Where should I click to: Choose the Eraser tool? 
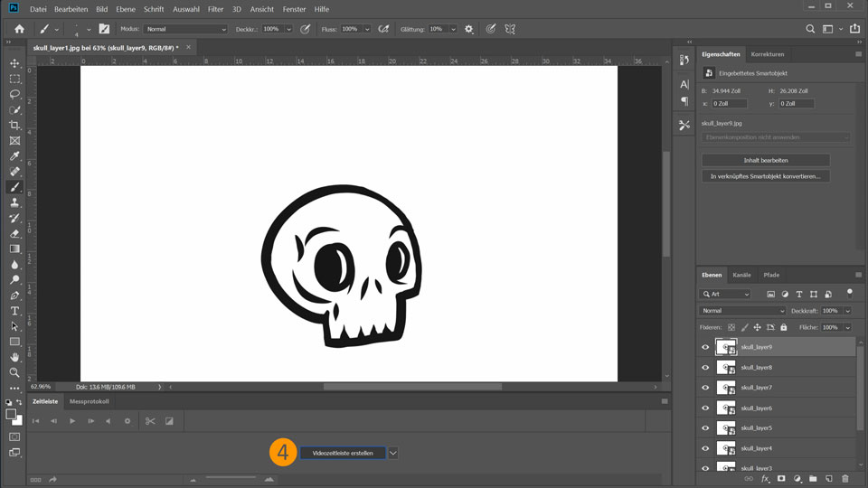tap(14, 233)
